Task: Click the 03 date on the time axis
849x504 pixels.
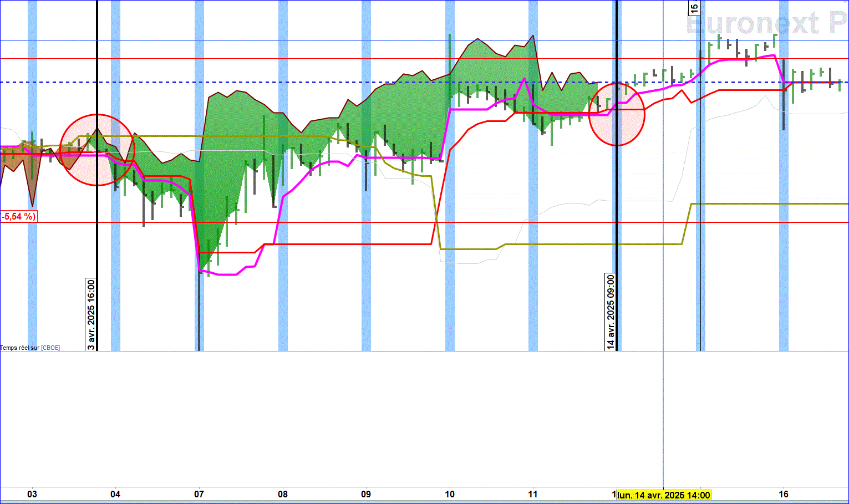Action: click(32, 495)
